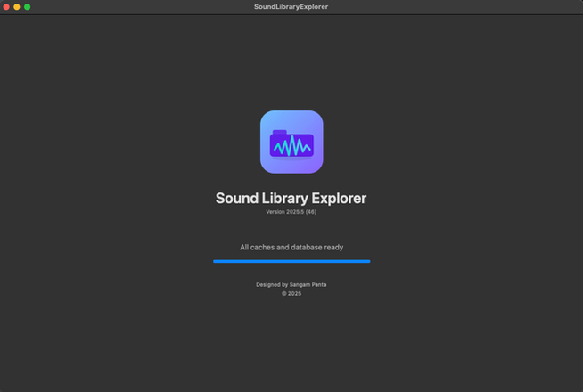The width and height of the screenshot is (583, 392).
Task: Click the blue loading progress bar
Action: coord(291,261)
